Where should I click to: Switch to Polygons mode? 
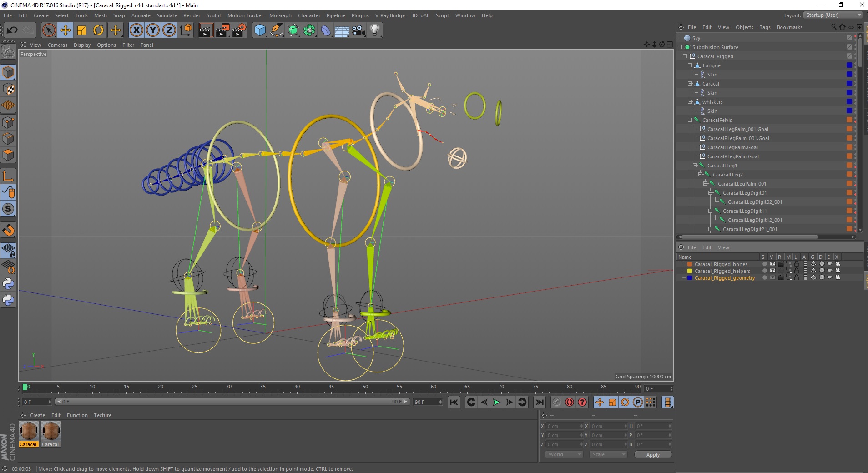[x=8, y=155]
